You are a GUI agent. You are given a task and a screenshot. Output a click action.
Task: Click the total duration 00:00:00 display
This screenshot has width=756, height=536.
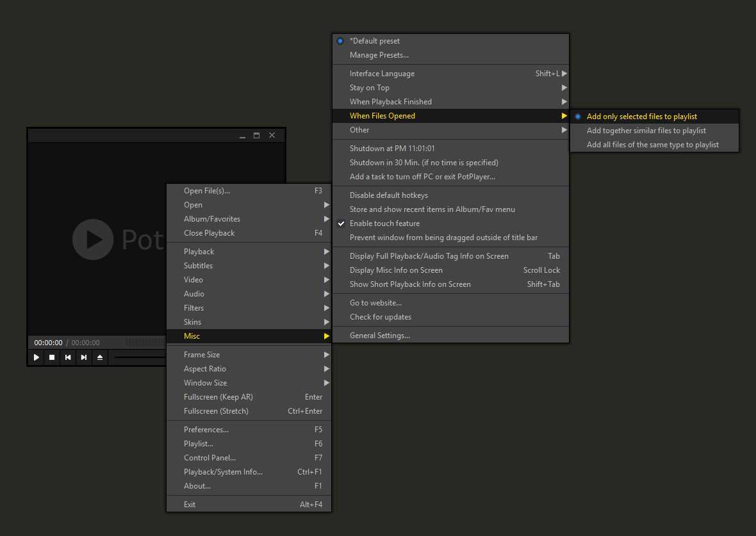85,343
